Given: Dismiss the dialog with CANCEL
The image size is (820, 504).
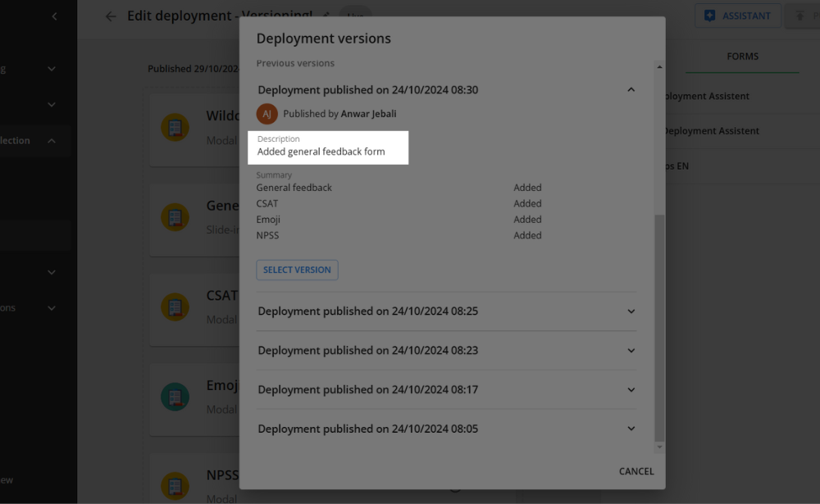Looking at the screenshot, I should (636, 471).
